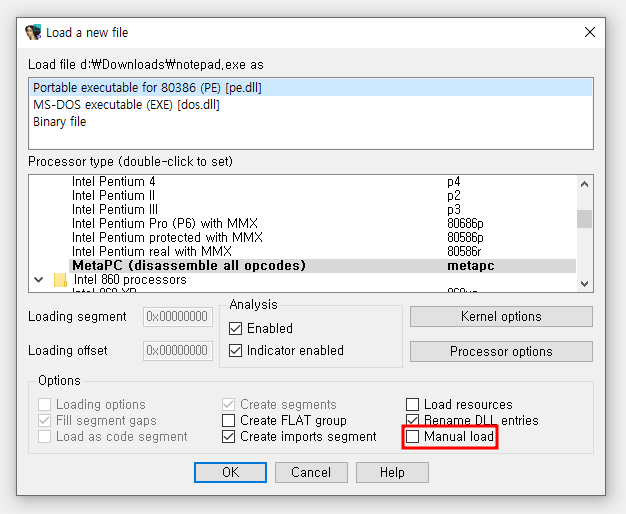The height and width of the screenshot is (514, 626).
Task: Click the Intel 860 processors row label
Action: [130, 280]
